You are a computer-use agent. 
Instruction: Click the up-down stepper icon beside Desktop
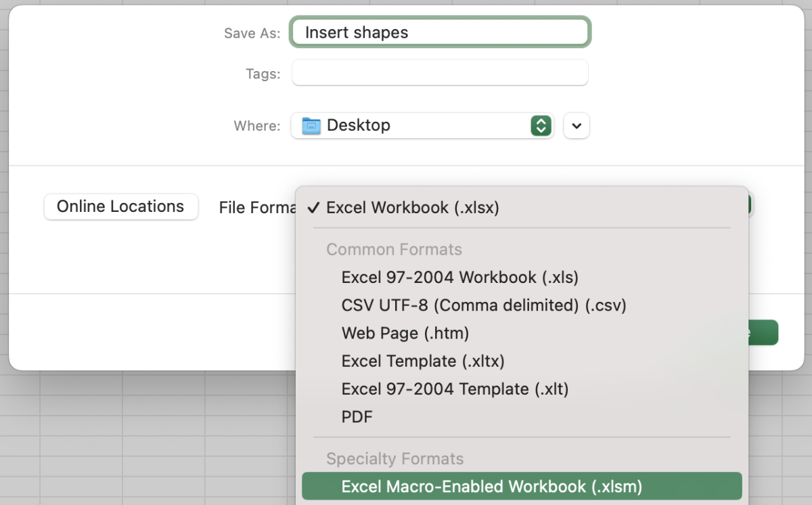tap(541, 125)
